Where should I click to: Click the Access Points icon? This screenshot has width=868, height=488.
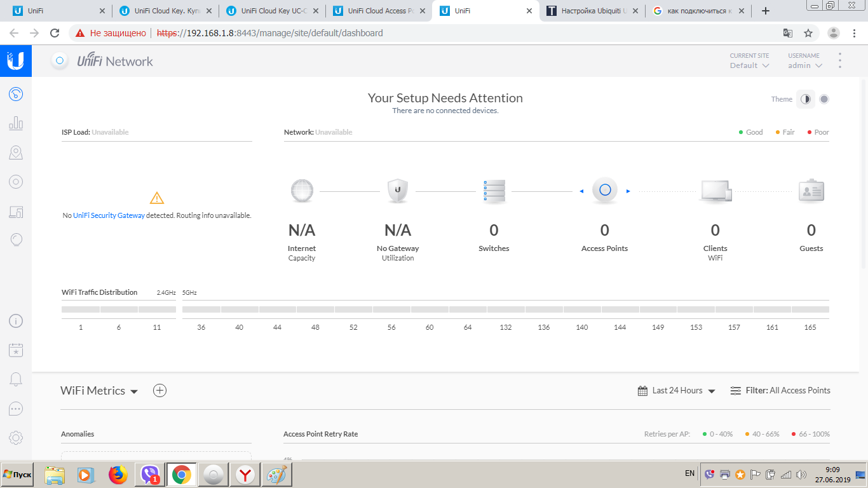[605, 190]
